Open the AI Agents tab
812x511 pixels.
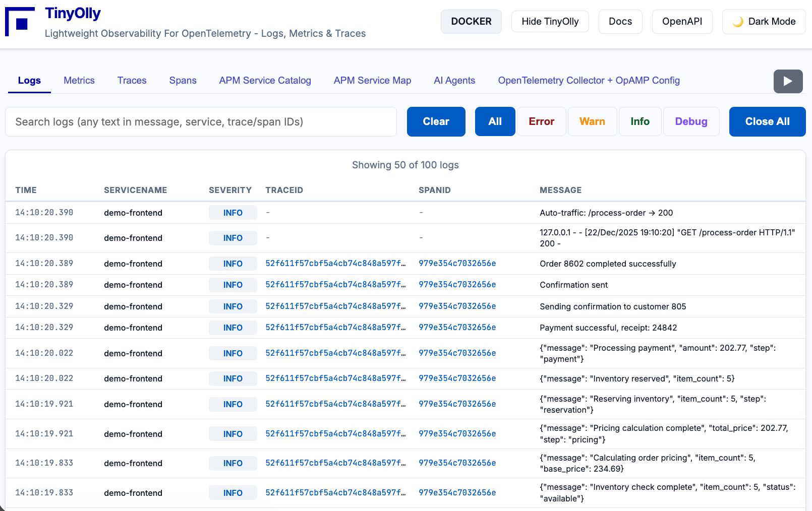(454, 81)
